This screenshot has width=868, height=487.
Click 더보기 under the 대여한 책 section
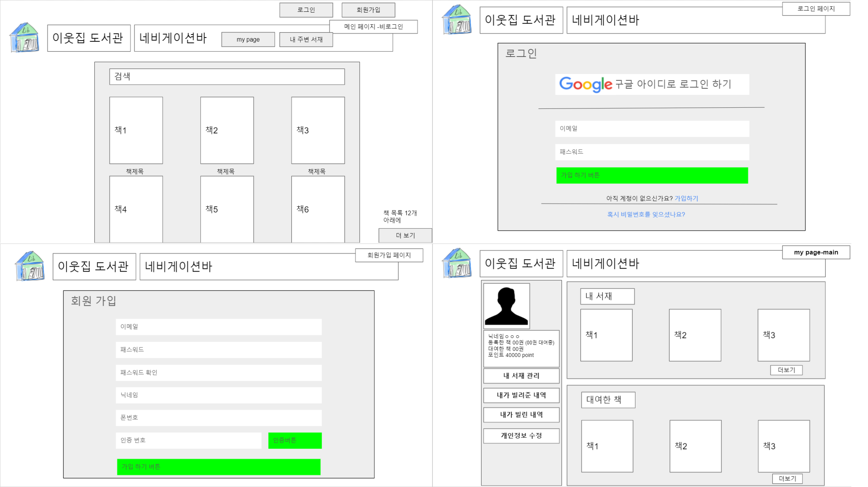(x=787, y=479)
